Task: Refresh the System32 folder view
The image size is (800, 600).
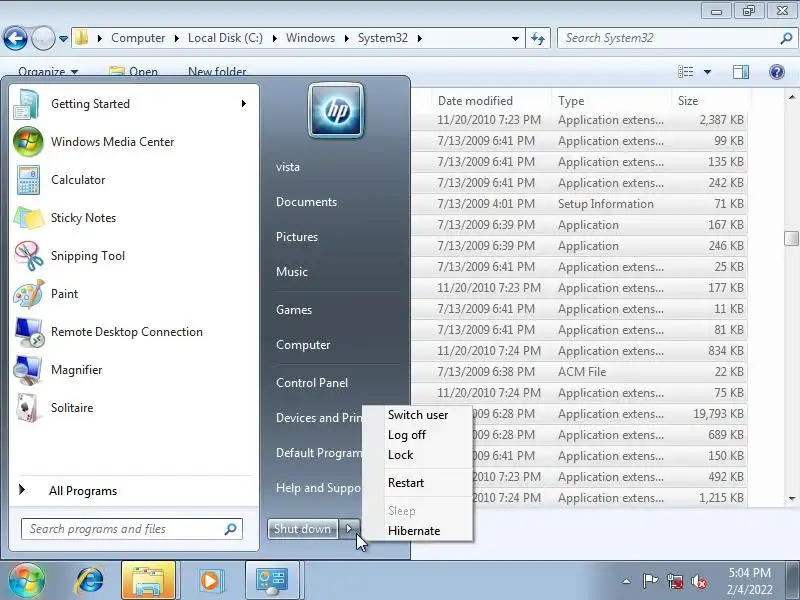Action: pos(538,38)
